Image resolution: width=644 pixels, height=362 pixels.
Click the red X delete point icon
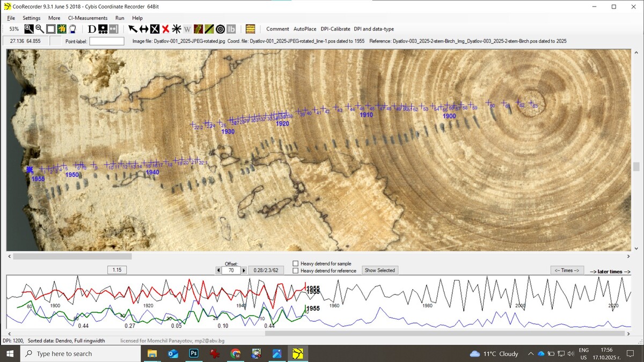[x=165, y=29]
